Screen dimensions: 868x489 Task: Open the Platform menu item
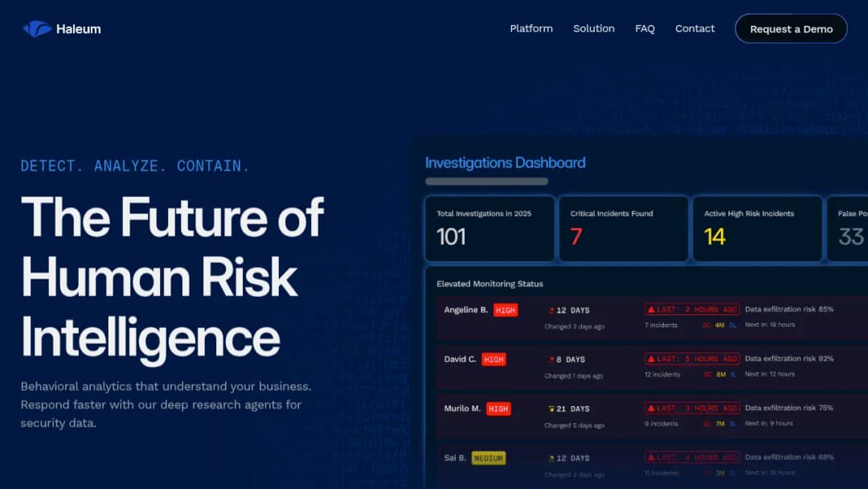pyautogui.click(x=531, y=29)
